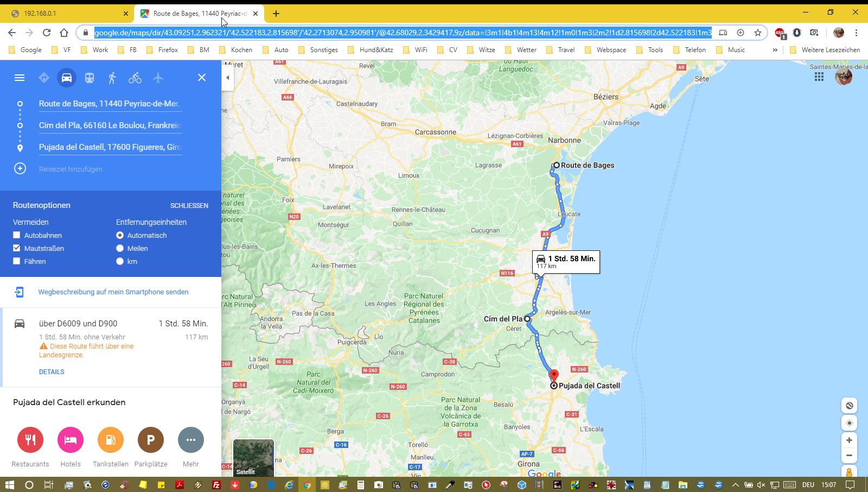The height and width of the screenshot is (492, 868).
Task: Open the notification center
Action: (x=851, y=485)
